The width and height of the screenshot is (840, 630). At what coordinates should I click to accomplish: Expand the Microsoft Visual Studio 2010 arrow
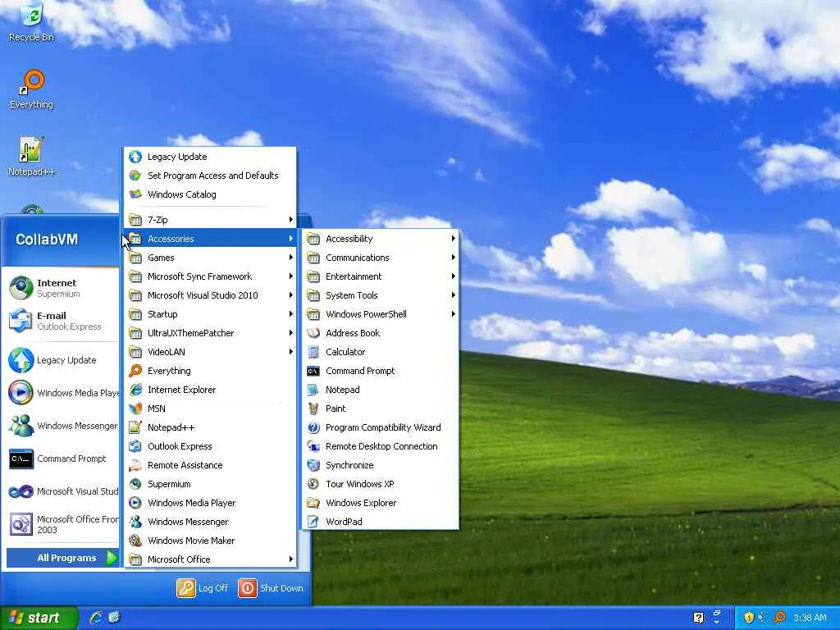290,295
